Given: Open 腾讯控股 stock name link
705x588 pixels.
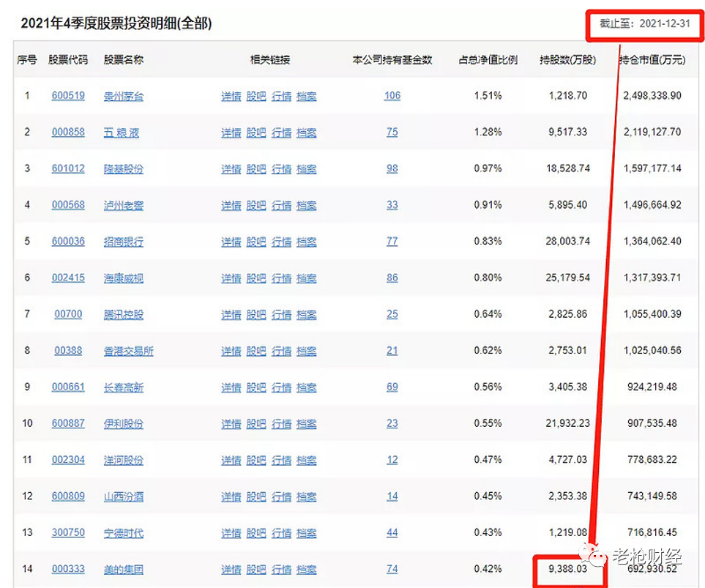Looking at the screenshot, I should [x=124, y=315].
